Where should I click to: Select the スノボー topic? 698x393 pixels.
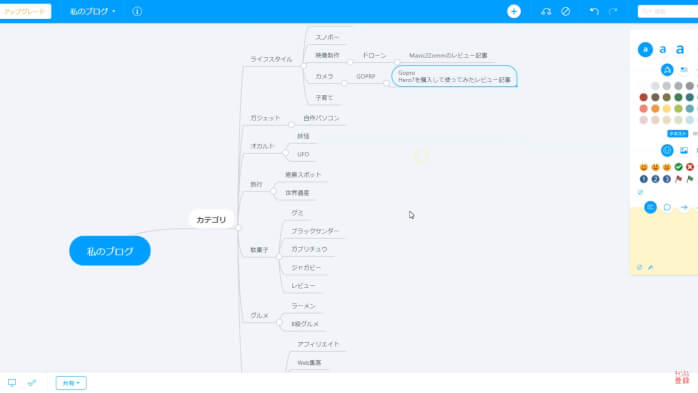(x=328, y=37)
